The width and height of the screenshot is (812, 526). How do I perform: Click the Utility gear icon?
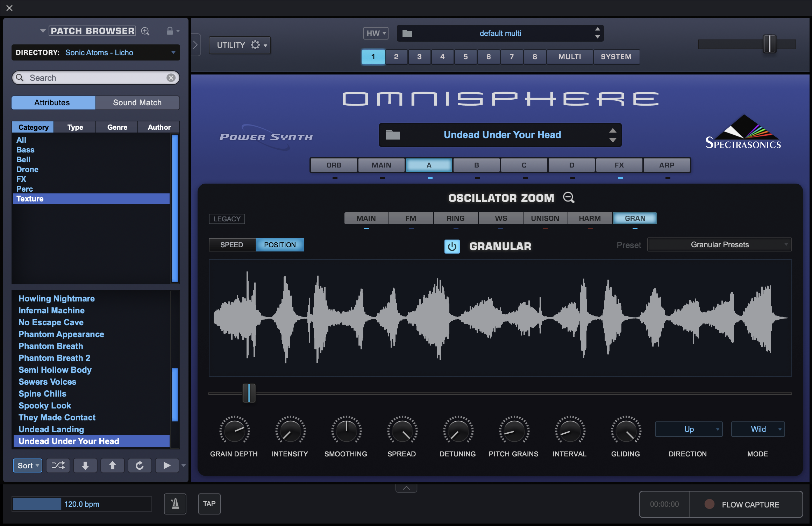255,45
